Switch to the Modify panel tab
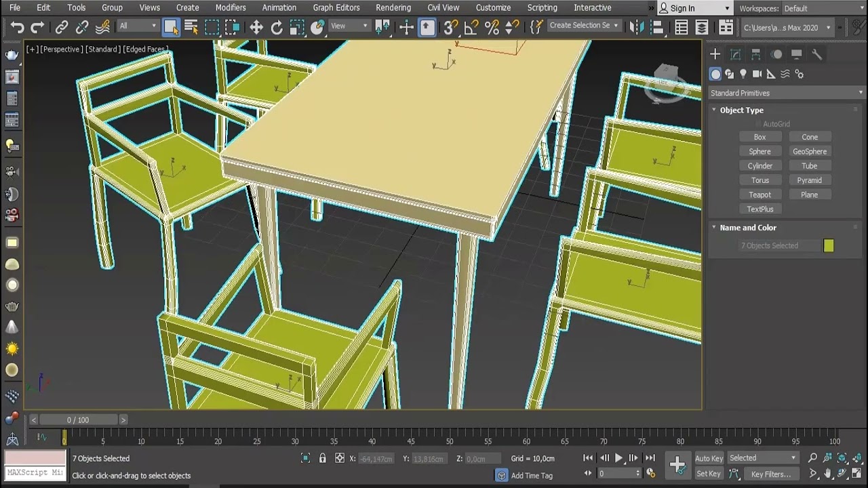 coord(735,54)
